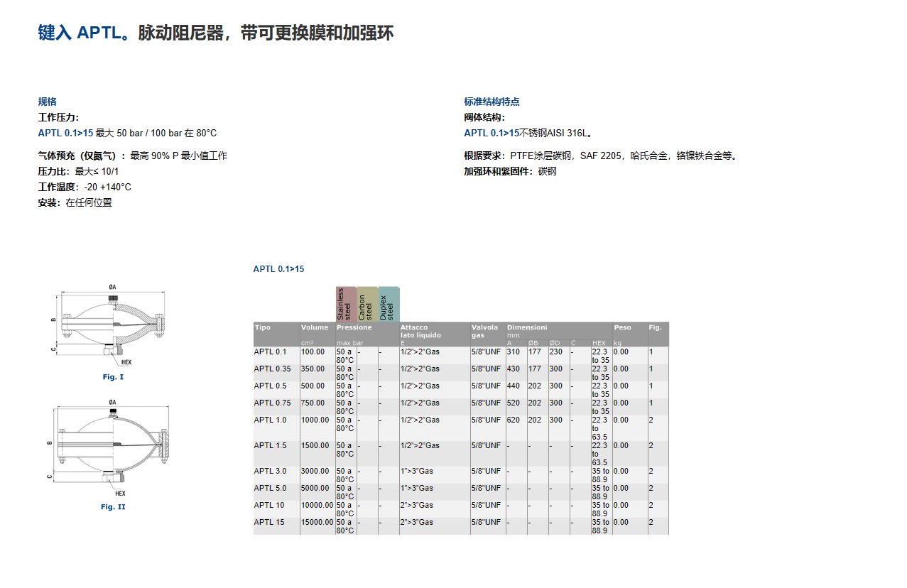This screenshot has height=588, width=907.
Task: Click the Fig. II caption text
Action: 112,507
